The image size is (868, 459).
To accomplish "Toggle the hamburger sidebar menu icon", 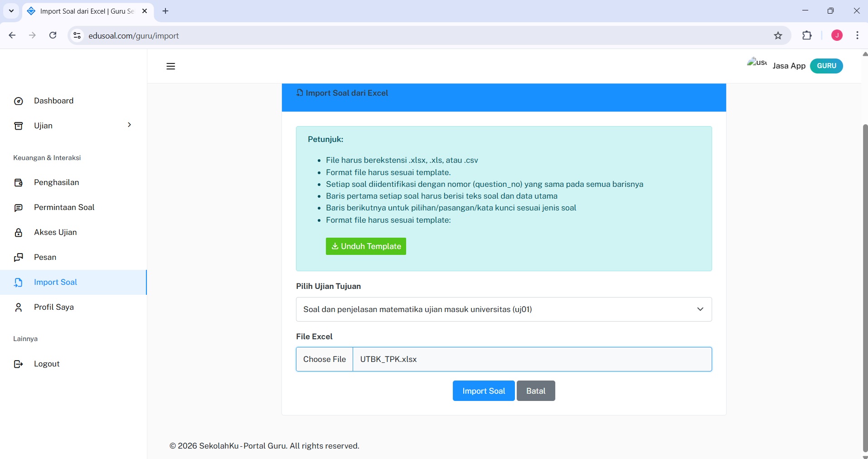I will pos(170,66).
